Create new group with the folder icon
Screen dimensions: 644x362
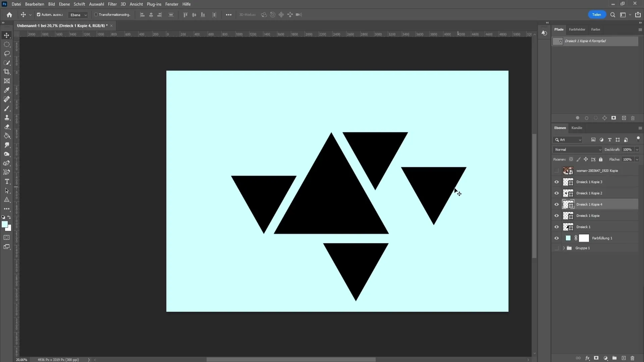614,358
